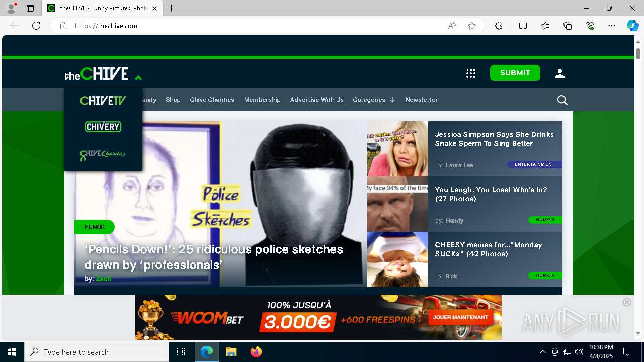Image resolution: width=644 pixels, height=362 pixels.
Task: Show hidden system tray icons
Action: [542, 352]
